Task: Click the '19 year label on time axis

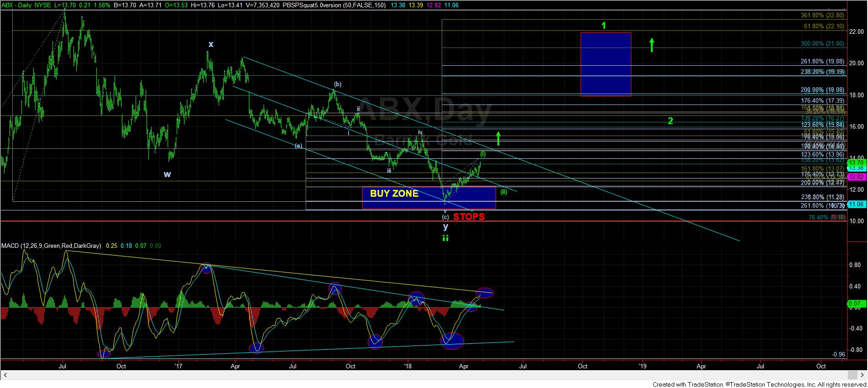Action: pos(643,366)
